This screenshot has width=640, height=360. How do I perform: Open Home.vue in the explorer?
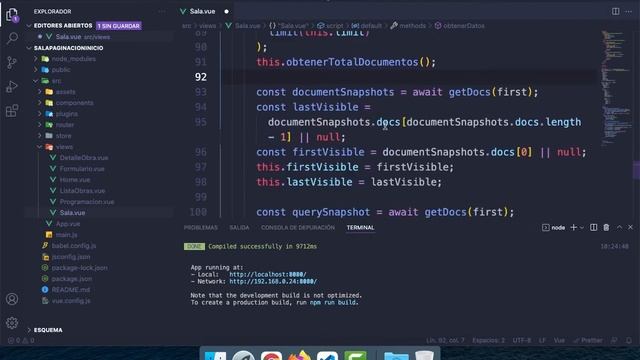coord(75,180)
